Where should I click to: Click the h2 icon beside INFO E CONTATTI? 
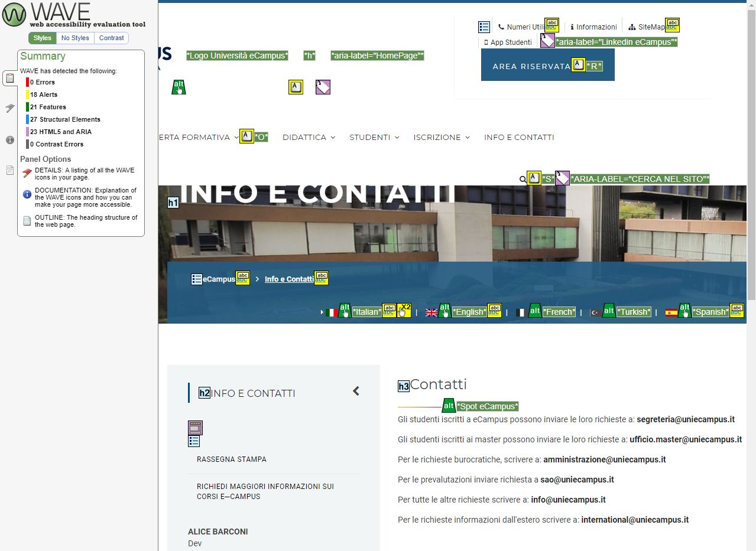[205, 392]
